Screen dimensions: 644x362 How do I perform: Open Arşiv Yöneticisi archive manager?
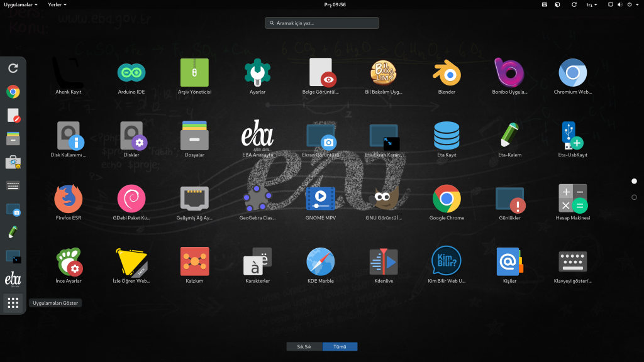(x=194, y=76)
